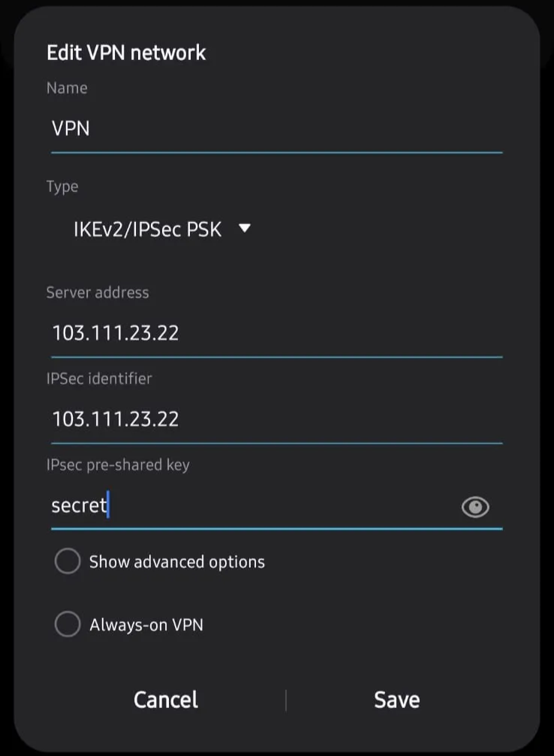Click into the Server address input field
The width and height of the screenshot is (554, 756).
(276, 333)
